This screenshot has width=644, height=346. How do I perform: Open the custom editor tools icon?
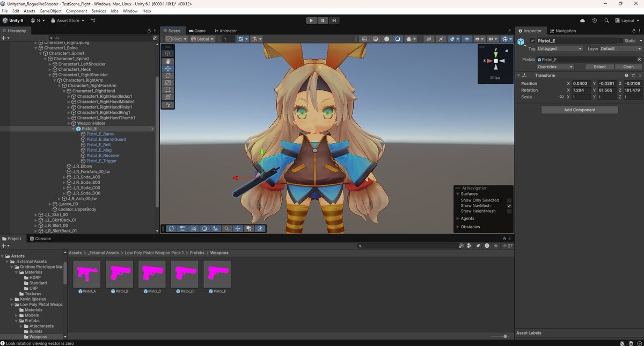pos(168,105)
